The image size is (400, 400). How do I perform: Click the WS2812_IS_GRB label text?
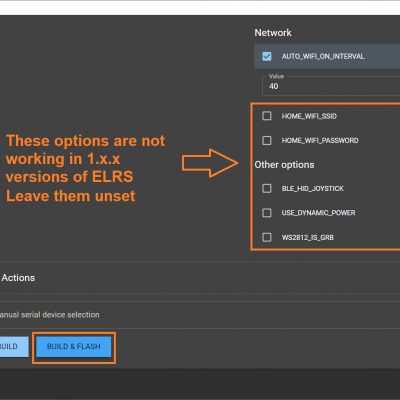point(307,237)
